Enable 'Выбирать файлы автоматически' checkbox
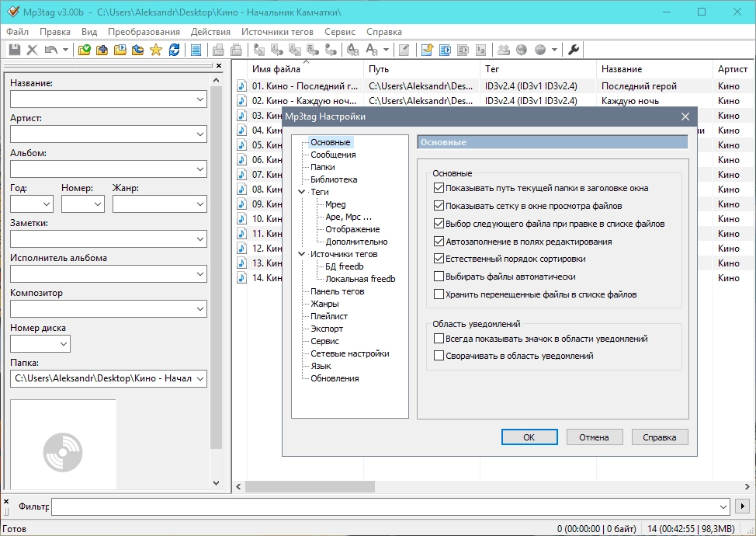Screen dimensions: 756x536 pos(439,277)
